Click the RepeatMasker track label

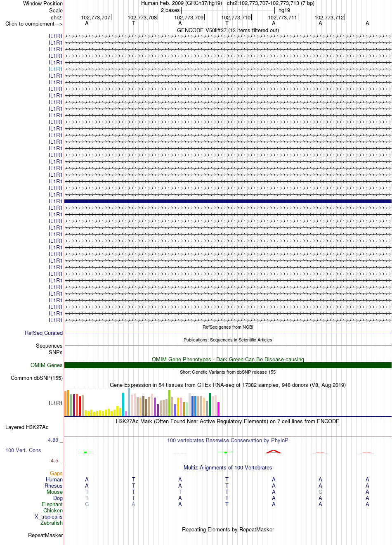point(45,535)
